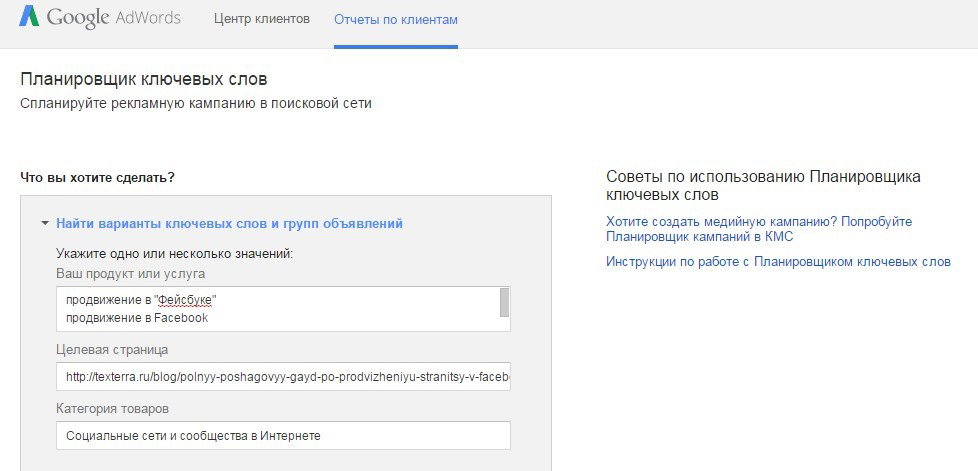
Task: Focus the Ваш продукт или услуга text area
Action: click(x=283, y=309)
